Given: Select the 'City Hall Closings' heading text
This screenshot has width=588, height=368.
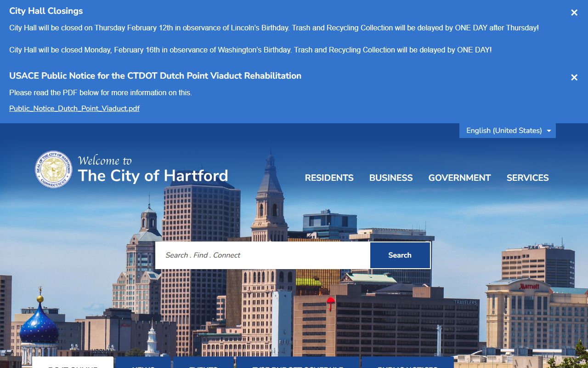Looking at the screenshot, I should [x=46, y=11].
